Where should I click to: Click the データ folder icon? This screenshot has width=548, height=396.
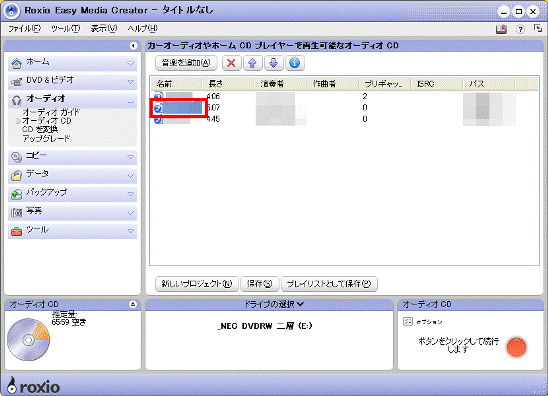point(16,175)
